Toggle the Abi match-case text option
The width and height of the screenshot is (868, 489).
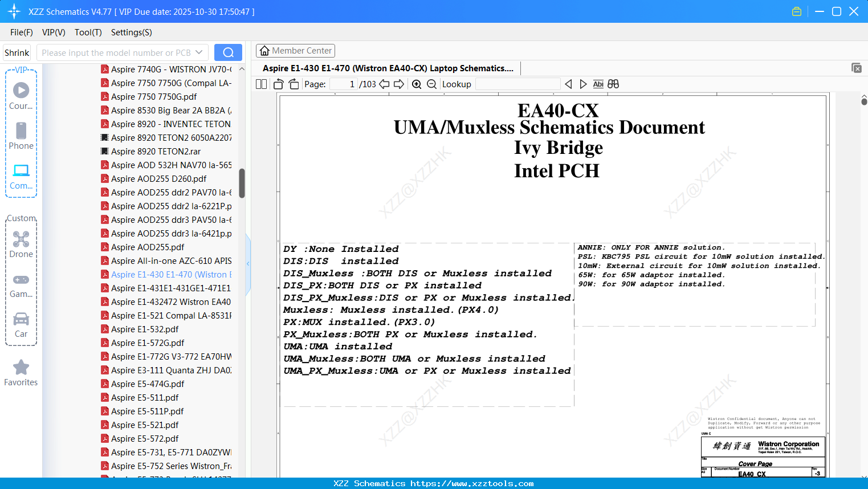598,84
